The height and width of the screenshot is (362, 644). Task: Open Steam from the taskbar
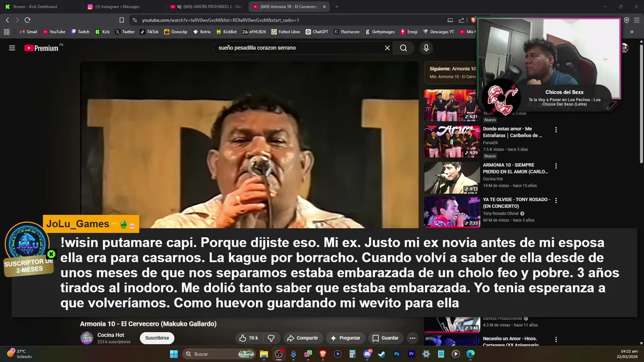point(382,354)
